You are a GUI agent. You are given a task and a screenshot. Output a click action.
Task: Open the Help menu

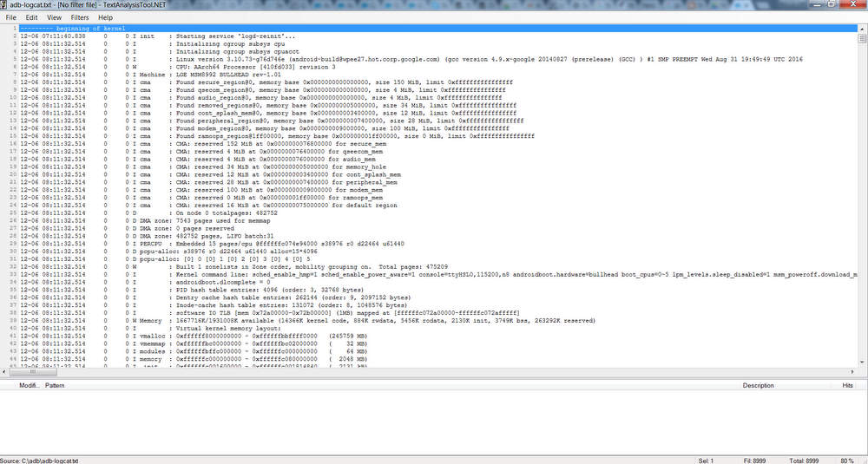(105, 17)
